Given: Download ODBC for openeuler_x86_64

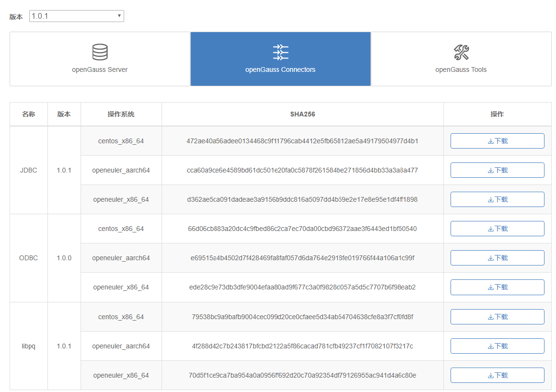Looking at the screenshot, I should click(491, 287).
